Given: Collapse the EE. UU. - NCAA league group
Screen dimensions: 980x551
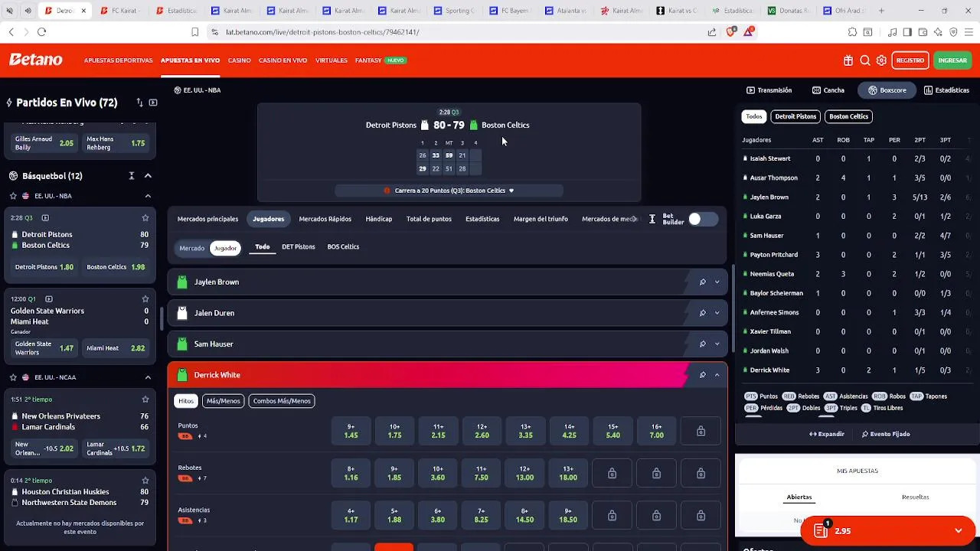Looking at the screenshot, I should pyautogui.click(x=148, y=377).
